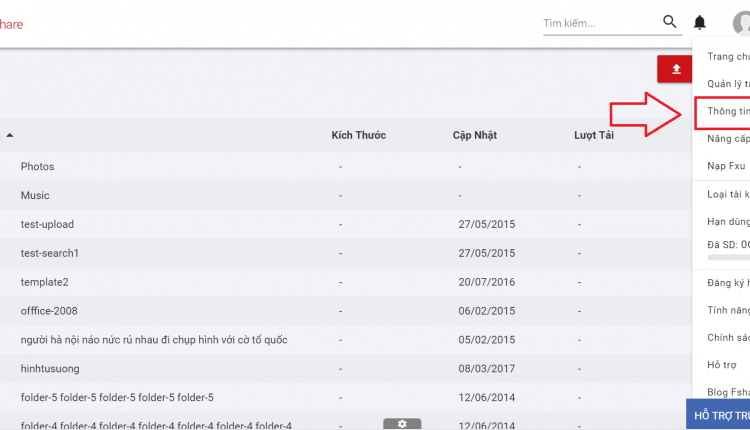This screenshot has width=750, height=430.
Task: Open the test-upload folder
Action: tap(47, 224)
